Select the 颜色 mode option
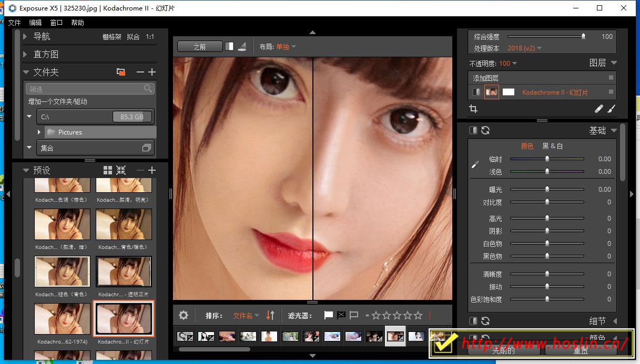640x364 pixels. (527, 146)
